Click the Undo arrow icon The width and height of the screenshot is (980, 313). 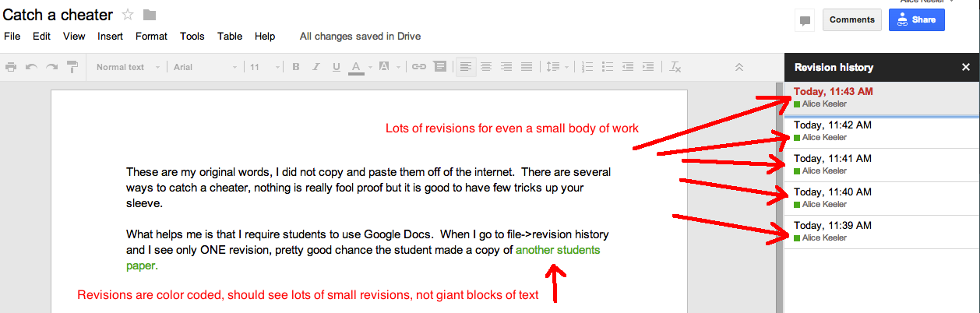tap(31, 67)
